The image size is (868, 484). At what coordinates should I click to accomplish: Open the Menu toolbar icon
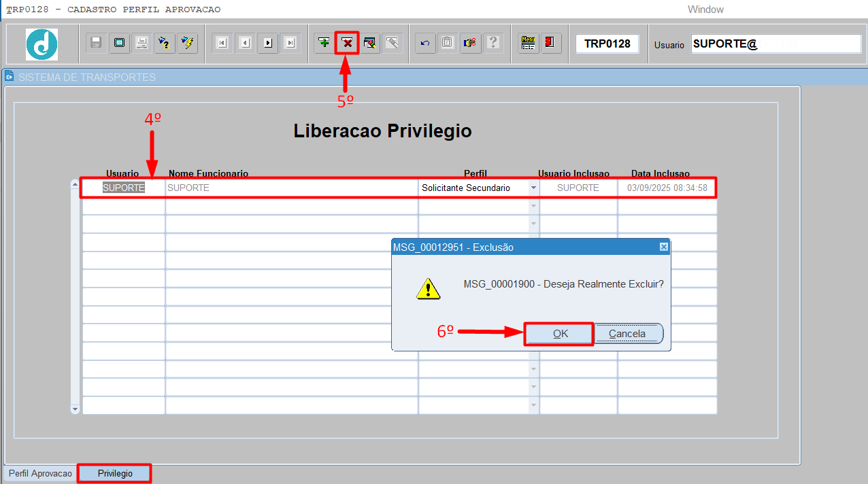[x=528, y=43]
